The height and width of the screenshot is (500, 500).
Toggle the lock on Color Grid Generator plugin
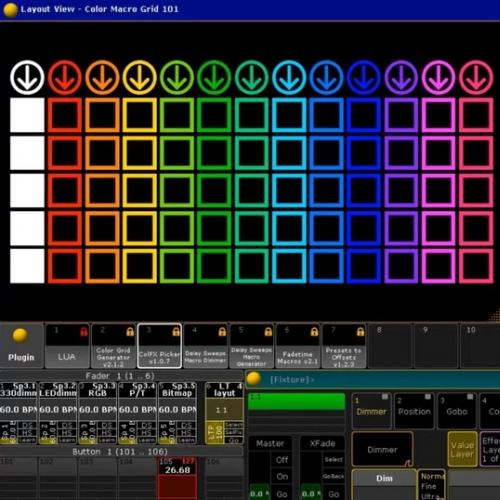coord(130,331)
